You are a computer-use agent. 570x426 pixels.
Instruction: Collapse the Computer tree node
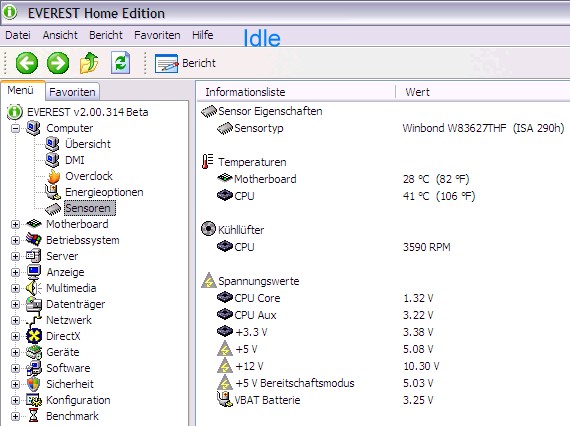click(15, 128)
